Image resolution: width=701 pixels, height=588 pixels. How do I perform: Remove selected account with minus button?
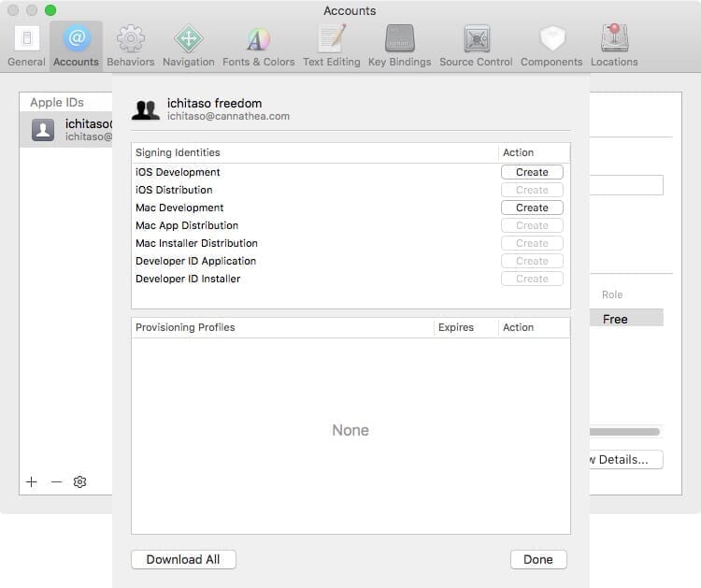(x=56, y=481)
